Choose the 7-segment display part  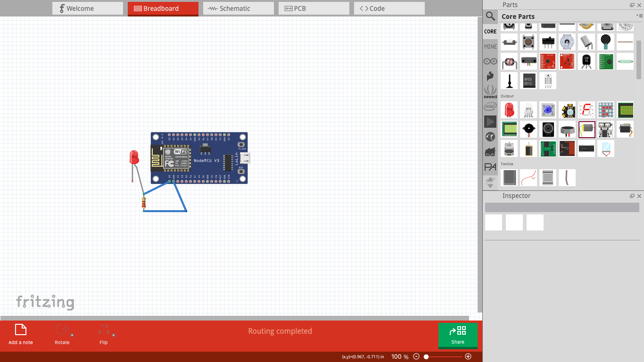click(586, 110)
